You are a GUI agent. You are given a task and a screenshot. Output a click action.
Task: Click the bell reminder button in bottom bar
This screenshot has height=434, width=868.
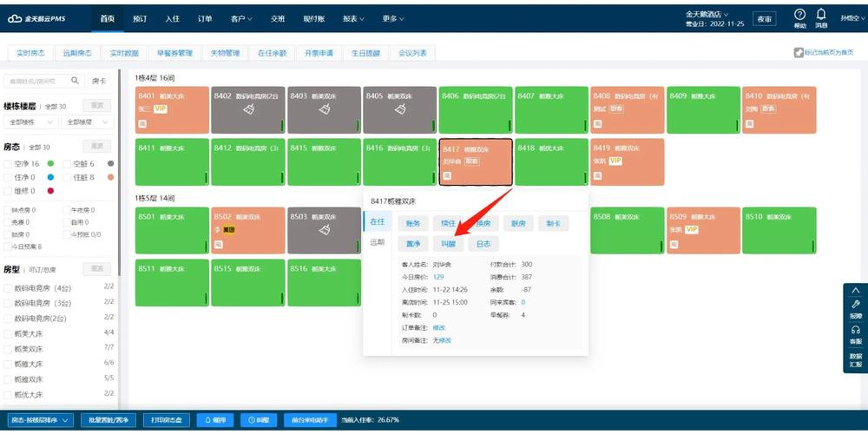[215, 420]
